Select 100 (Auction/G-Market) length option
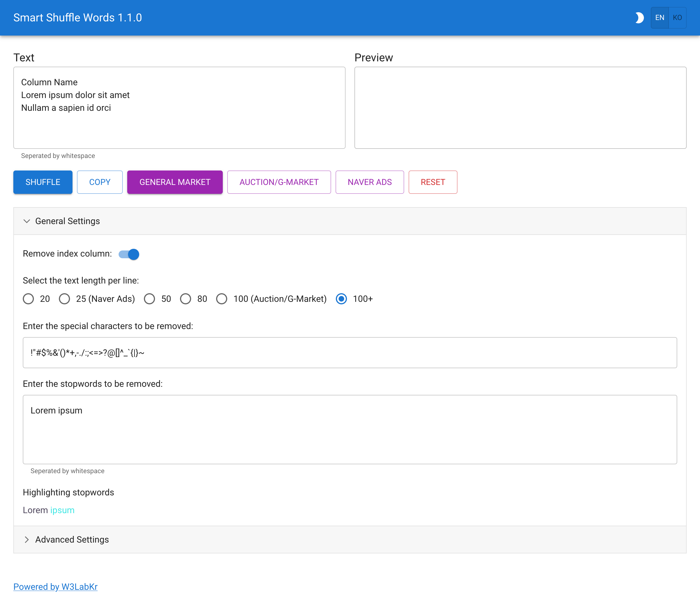 tap(222, 299)
